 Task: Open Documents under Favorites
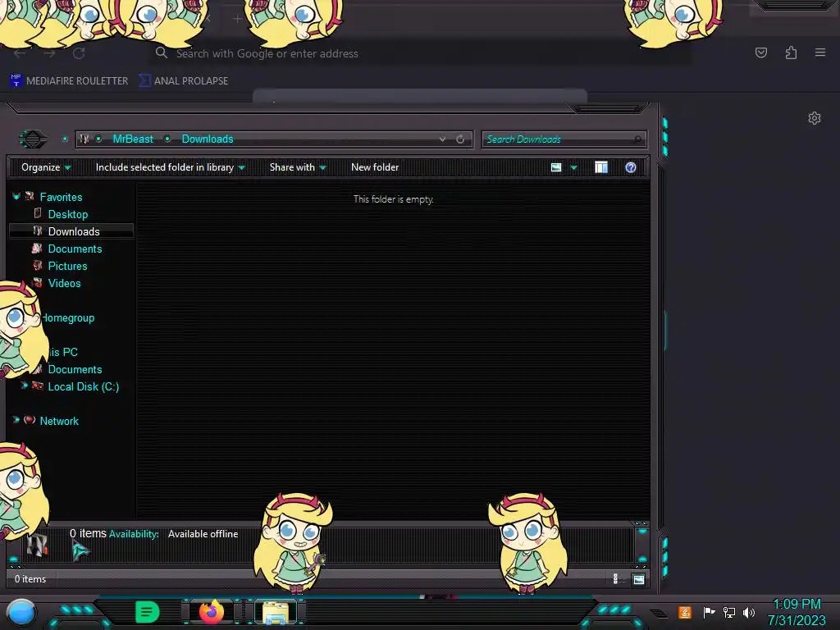click(75, 249)
